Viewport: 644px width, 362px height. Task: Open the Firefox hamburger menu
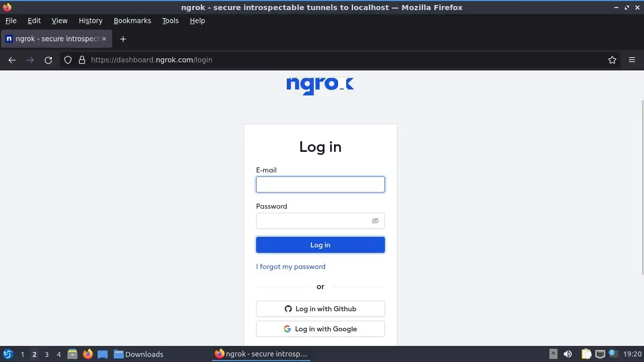[x=632, y=60]
